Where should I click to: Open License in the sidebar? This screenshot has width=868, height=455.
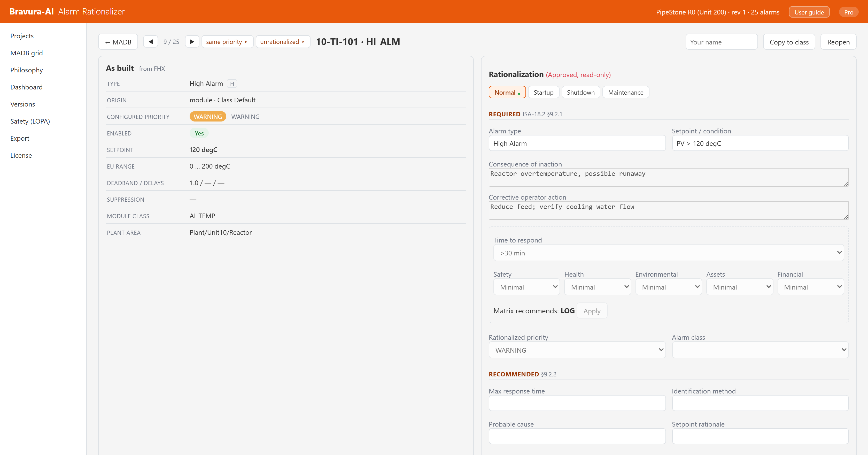[x=21, y=155]
